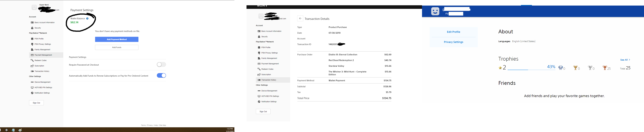The height and width of the screenshot is (132, 644).
Task: Click the silver trophy icon in Trophies
Action: [590, 68]
